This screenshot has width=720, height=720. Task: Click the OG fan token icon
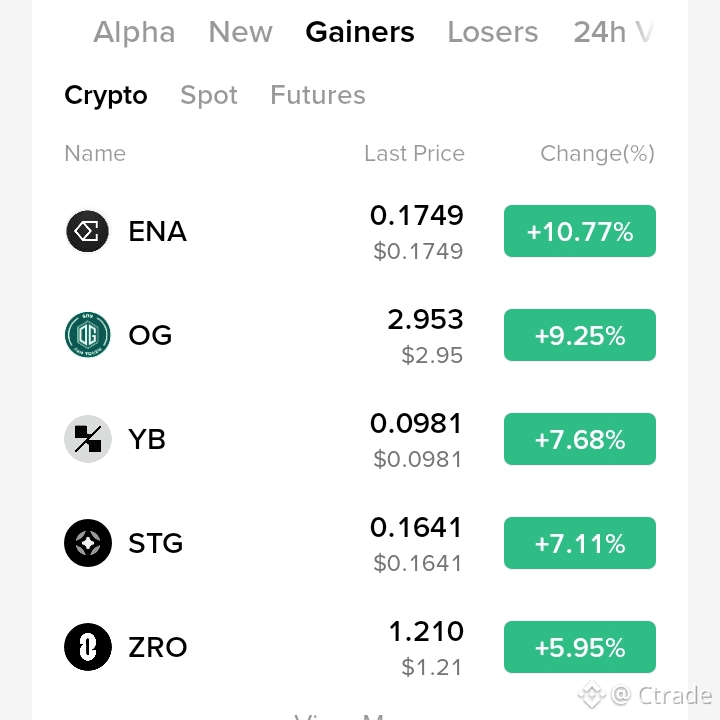click(x=88, y=335)
